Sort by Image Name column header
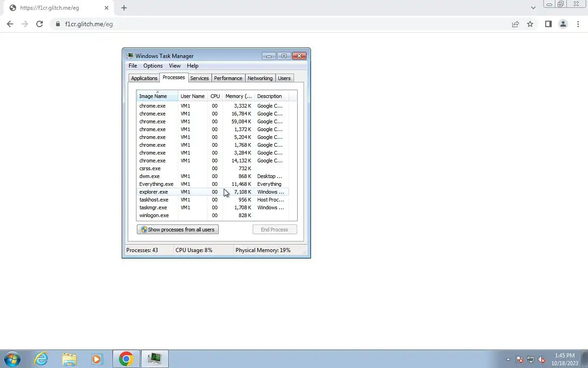Image resolution: width=588 pixels, height=368 pixels. coord(157,96)
